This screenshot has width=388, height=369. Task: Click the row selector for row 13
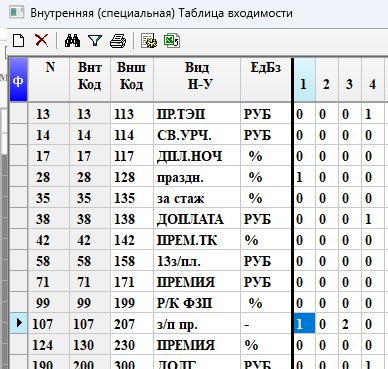pos(18,114)
